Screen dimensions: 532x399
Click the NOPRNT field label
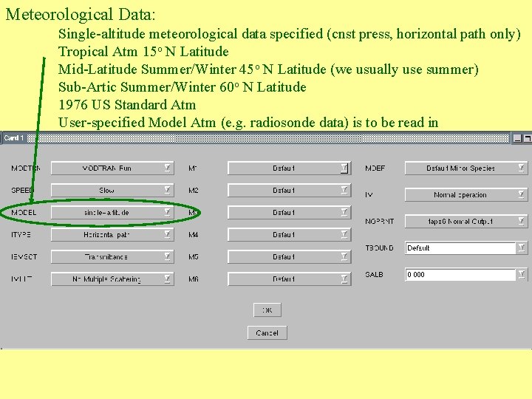(x=380, y=222)
